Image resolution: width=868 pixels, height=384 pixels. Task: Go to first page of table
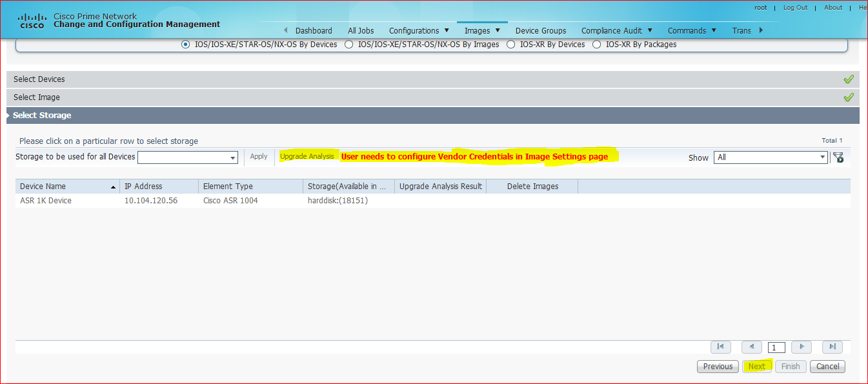720,347
